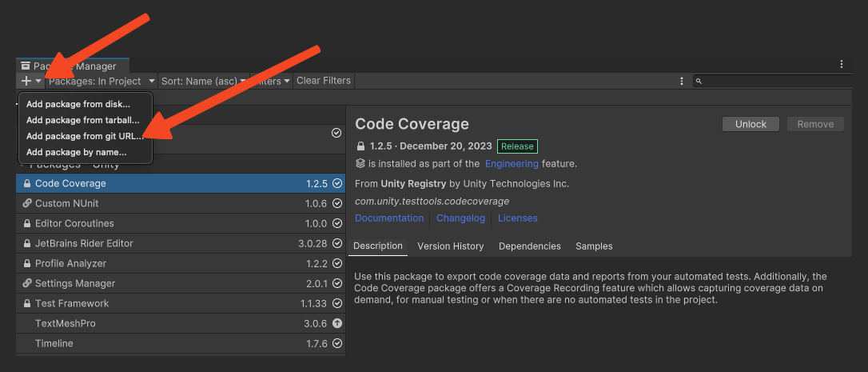Switch to the Samples tab

click(594, 246)
